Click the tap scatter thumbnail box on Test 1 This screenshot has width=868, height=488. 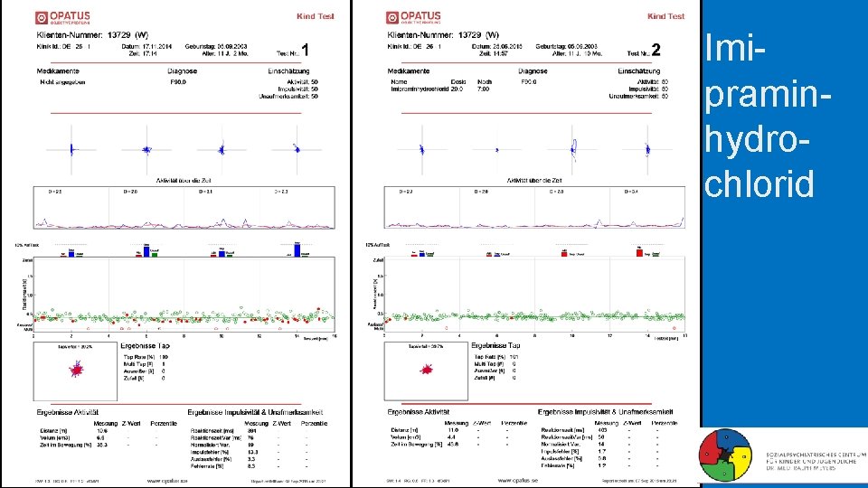[75, 371]
